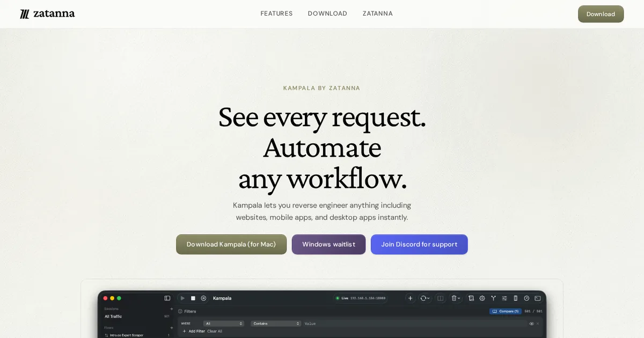644x338 pixels.
Task: Click the pause icon in Kampala toolbar
Action: pos(203,298)
